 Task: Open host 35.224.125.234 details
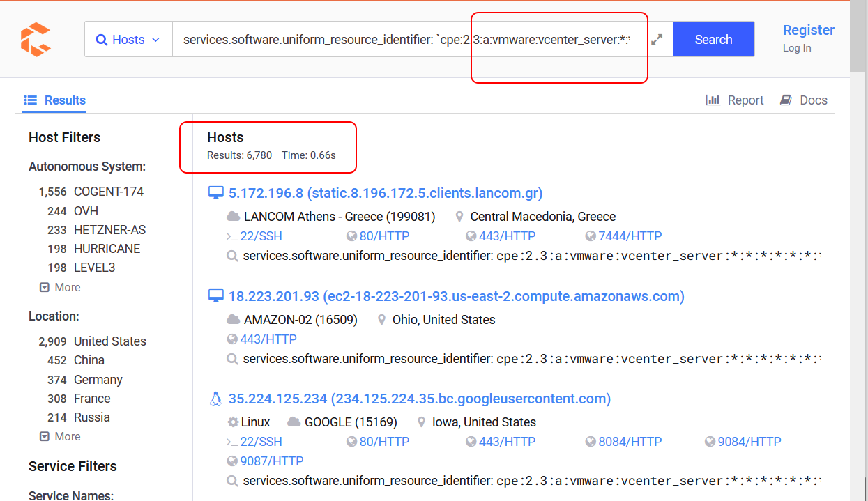click(420, 399)
